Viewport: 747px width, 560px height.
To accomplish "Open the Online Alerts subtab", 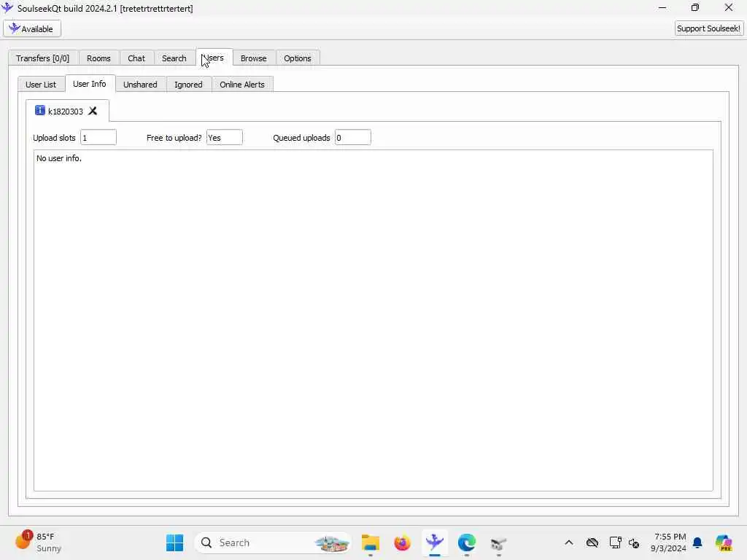I will point(242,85).
